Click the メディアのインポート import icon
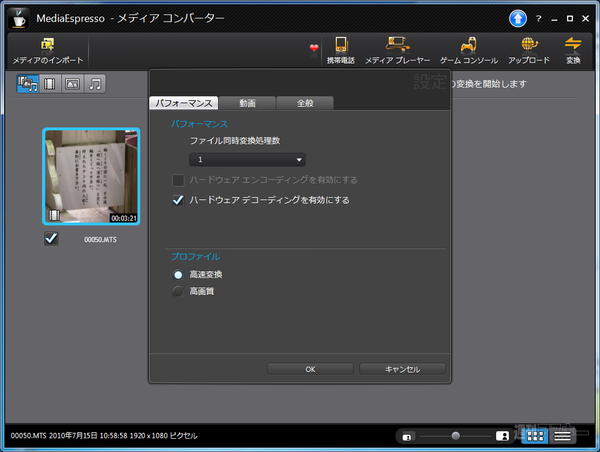This screenshot has width=600, height=452. 47,45
